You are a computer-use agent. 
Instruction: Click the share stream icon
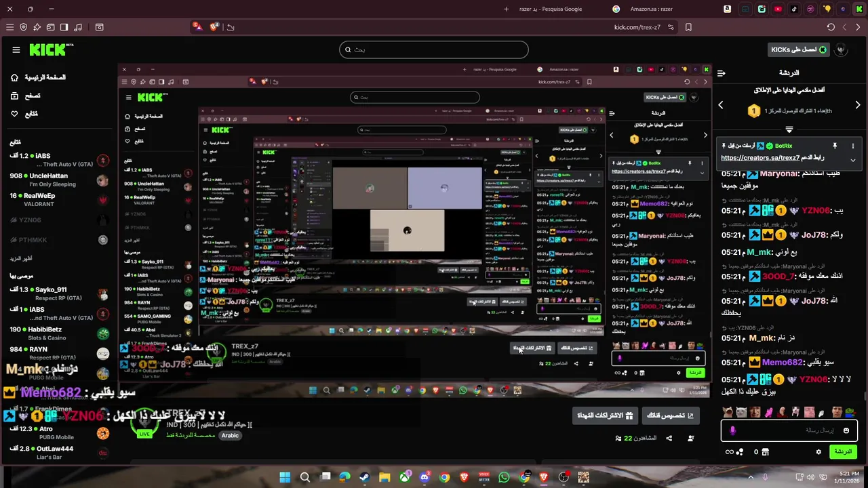tap(669, 439)
